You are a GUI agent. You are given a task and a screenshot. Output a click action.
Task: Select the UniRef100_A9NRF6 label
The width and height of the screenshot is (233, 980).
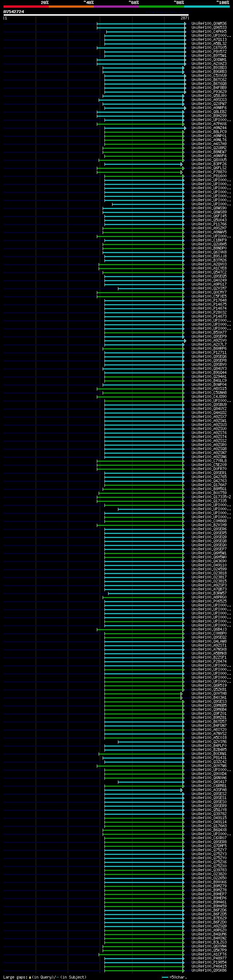(x=209, y=108)
